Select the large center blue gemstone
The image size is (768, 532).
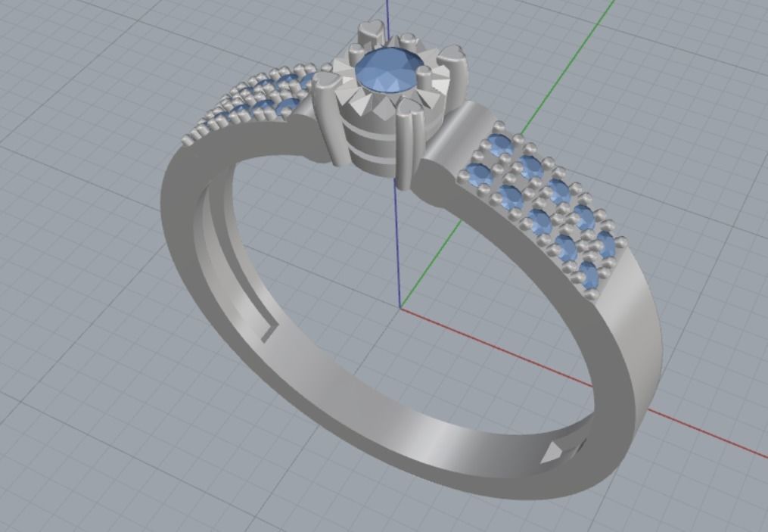pyautogui.click(x=390, y=70)
